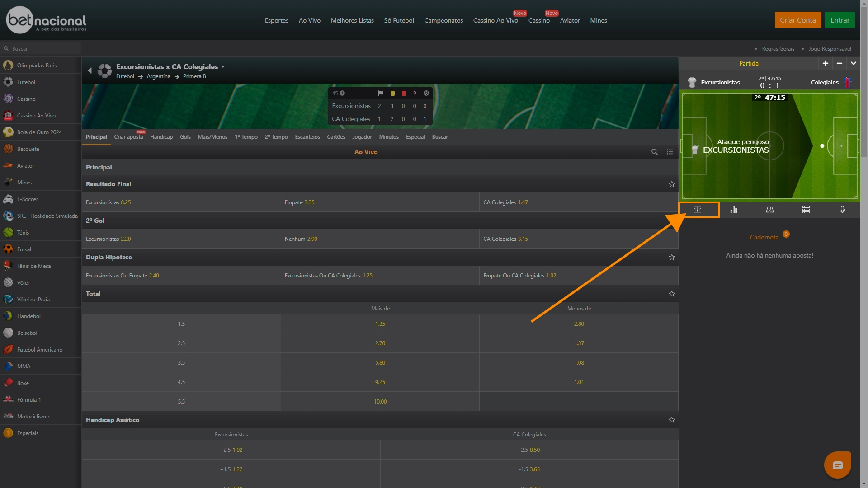The width and height of the screenshot is (868, 488).
Task: Open the Boxe glove icon
Action: (x=8, y=383)
